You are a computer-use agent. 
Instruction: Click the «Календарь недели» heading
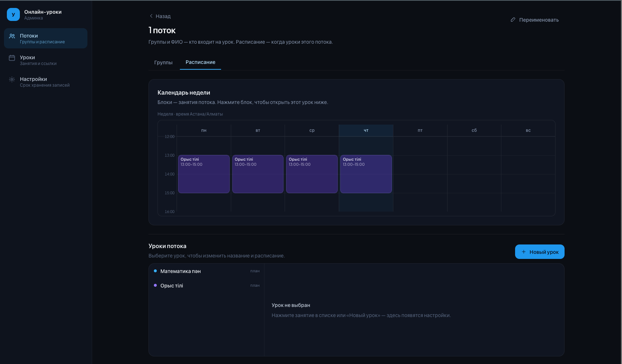click(x=184, y=92)
